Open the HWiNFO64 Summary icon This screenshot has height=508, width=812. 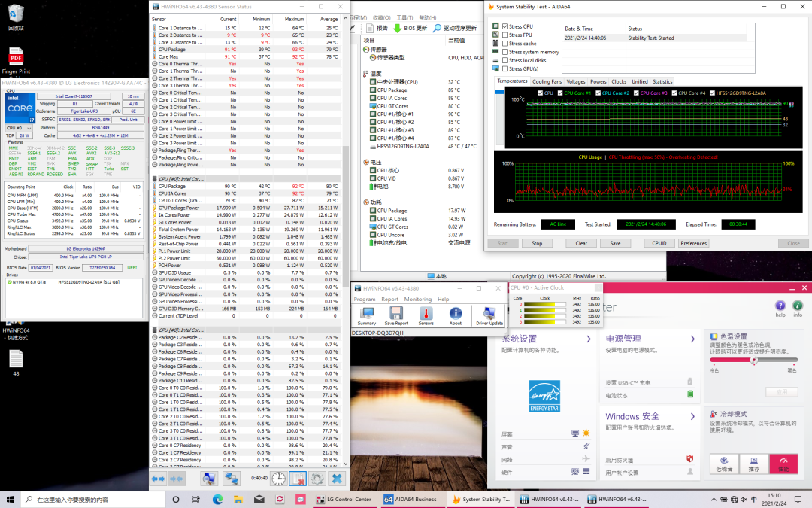[x=367, y=315]
